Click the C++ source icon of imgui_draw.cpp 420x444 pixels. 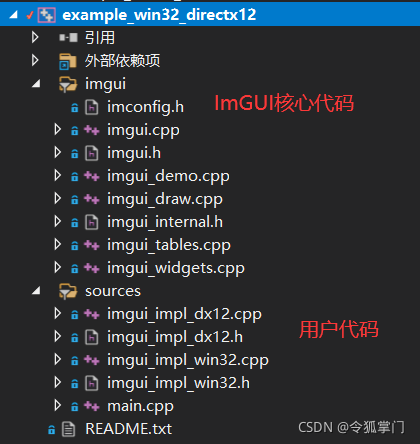92,199
